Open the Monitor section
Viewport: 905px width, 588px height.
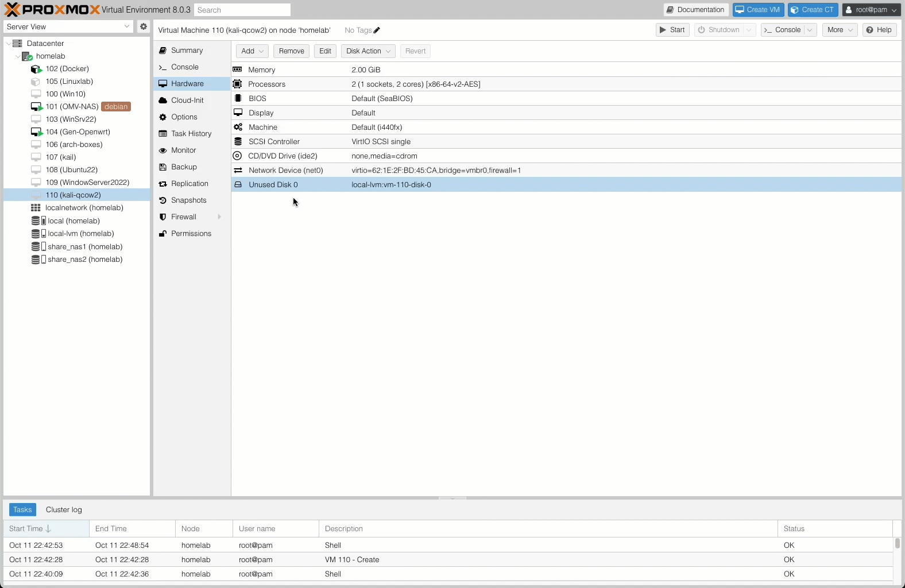(x=192, y=150)
